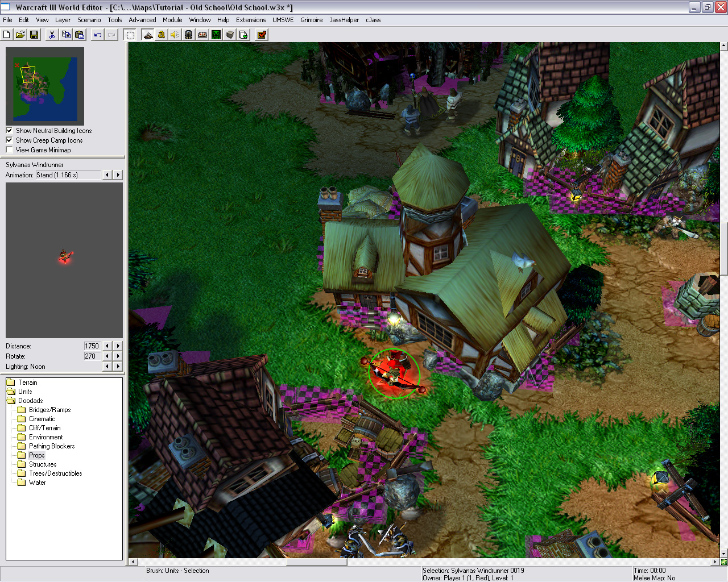Click the Distance value field showing 1750
This screenshot has height=582, width=728.
[x=92, y=346]
